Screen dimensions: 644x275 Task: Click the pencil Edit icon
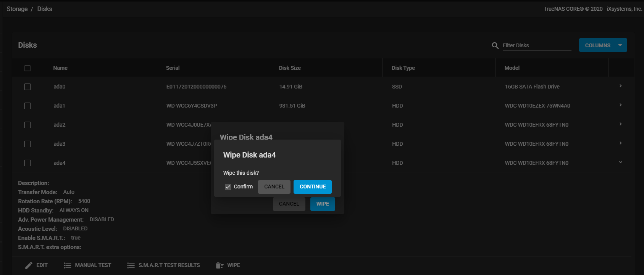tap(29, 265)
